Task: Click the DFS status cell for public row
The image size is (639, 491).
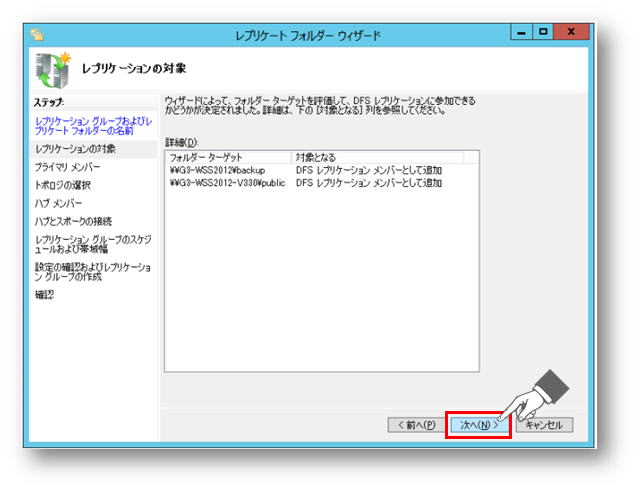Action: tap(369, 183)
